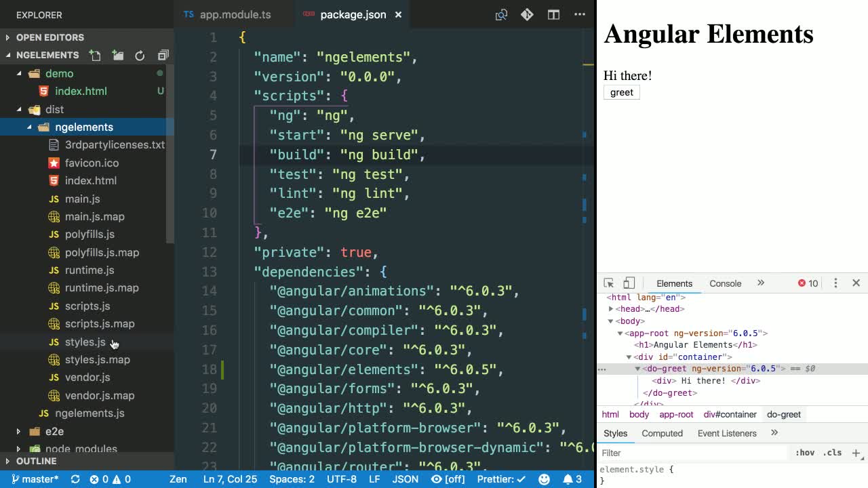The image size is (868, 488).
Task: Toggle DevTools device toolbar
Action: (x=629, y=283)
